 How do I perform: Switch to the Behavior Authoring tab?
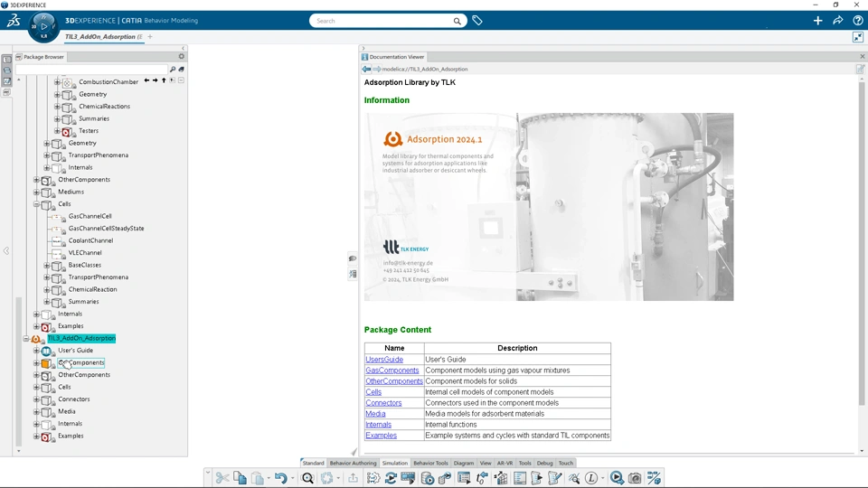(x=353, y=463)
